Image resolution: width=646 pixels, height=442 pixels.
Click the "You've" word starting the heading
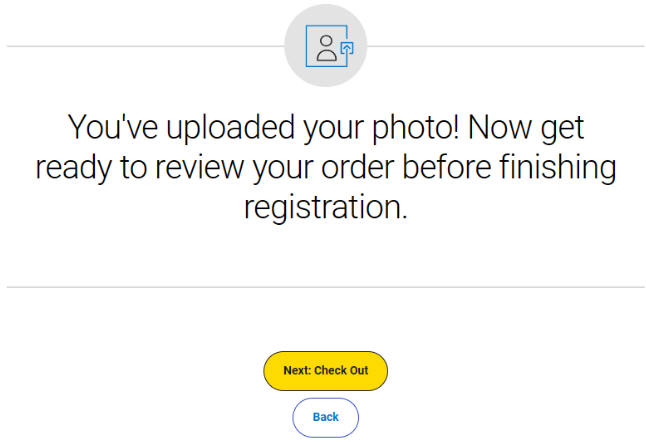[112, 127]
